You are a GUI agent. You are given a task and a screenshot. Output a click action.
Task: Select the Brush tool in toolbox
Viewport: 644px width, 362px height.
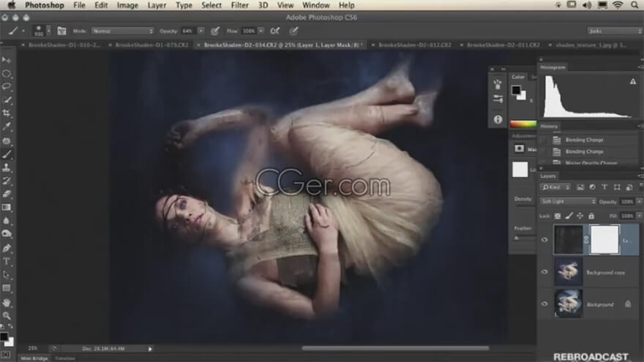7,154
